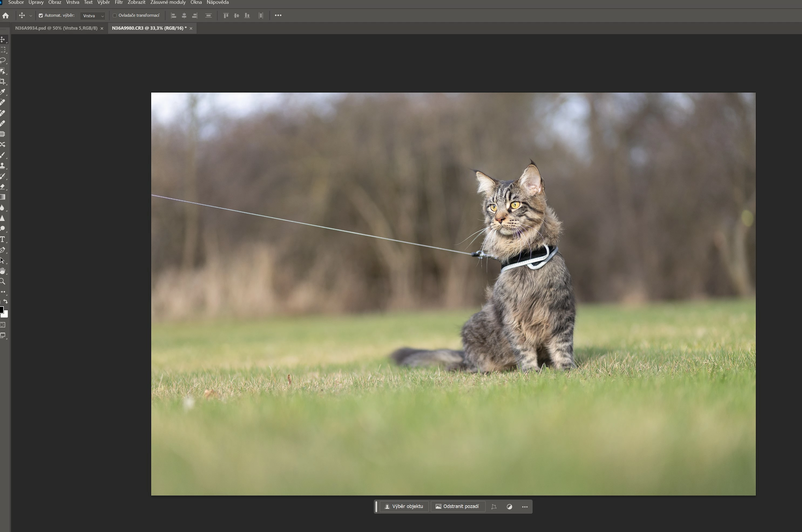
Task: Open the three-dots align options menu
Action: tap(278, 16)
